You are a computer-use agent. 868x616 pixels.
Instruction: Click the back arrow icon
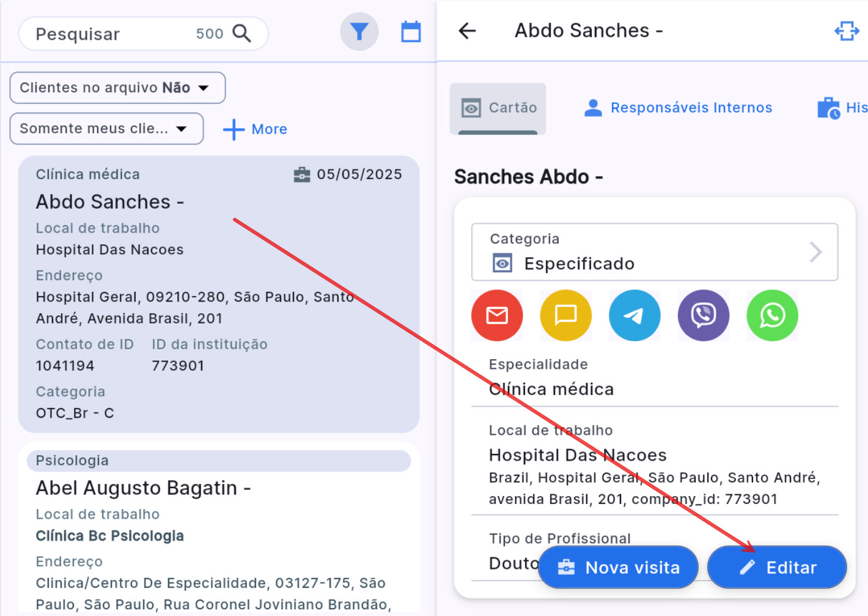(467, 31)
